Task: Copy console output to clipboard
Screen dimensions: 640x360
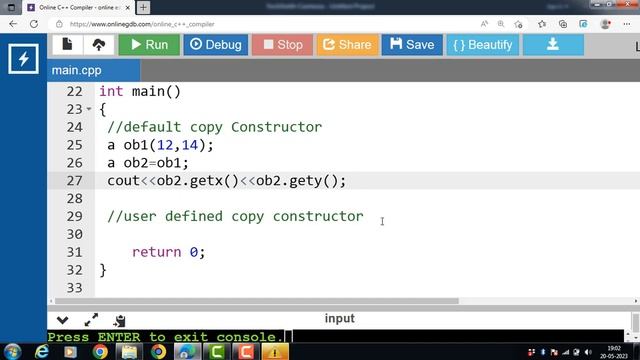Action: (x=119, y=320)
